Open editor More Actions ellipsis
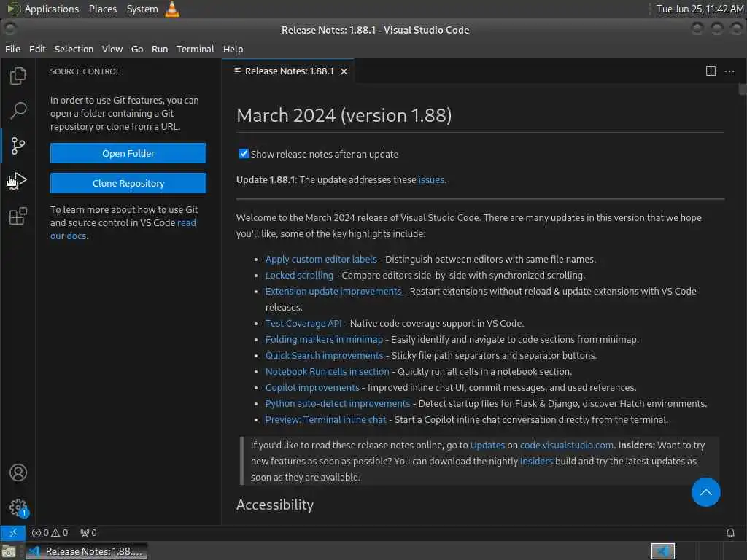The width and height of the screenshot is (747, 560). click(729, 71)
